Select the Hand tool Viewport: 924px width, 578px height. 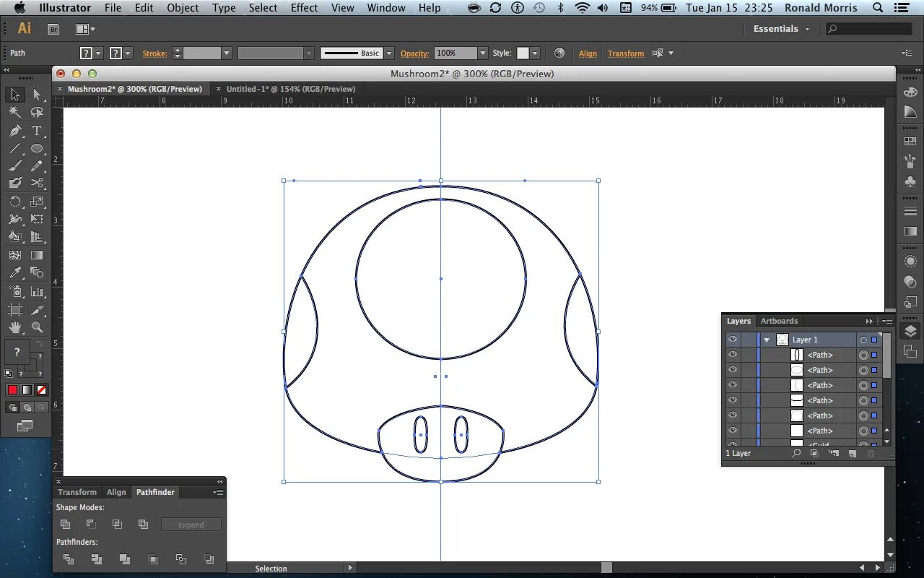pyautogui.click(x=15, y=327)
